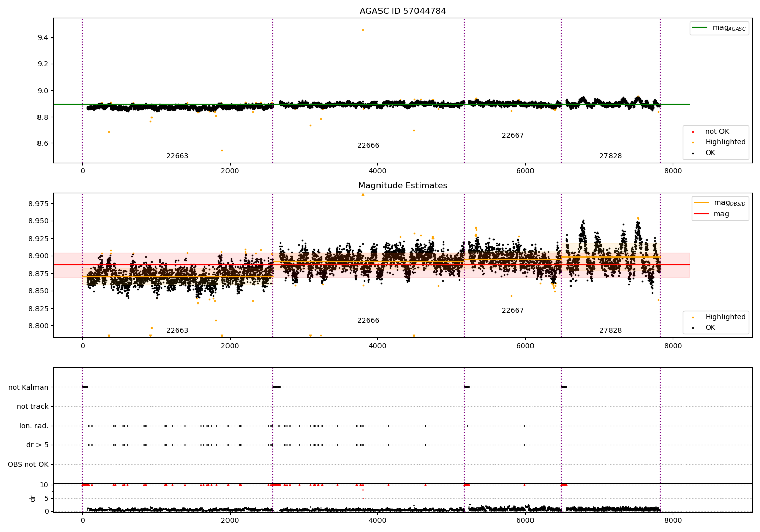Click the 8.6 y-axis tick in top plot
Viewport: 760px width, 532px height.
tap(43, 143)
